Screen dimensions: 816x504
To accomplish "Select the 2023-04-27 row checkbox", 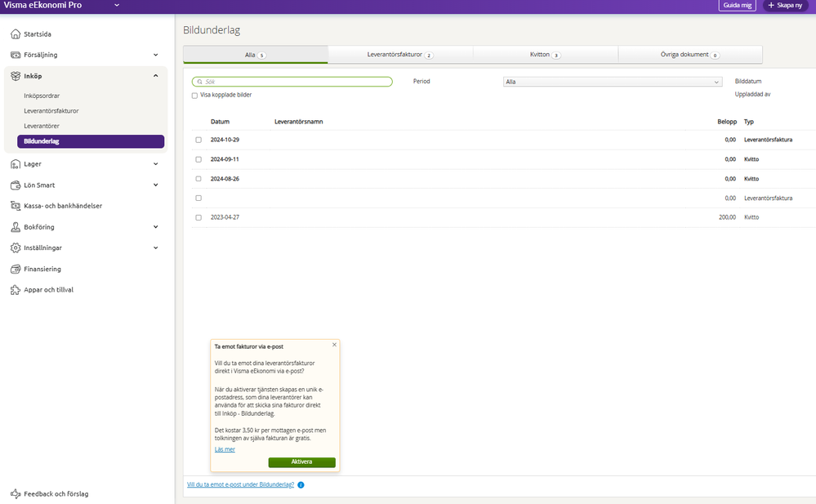I will (x=198, y=217).
